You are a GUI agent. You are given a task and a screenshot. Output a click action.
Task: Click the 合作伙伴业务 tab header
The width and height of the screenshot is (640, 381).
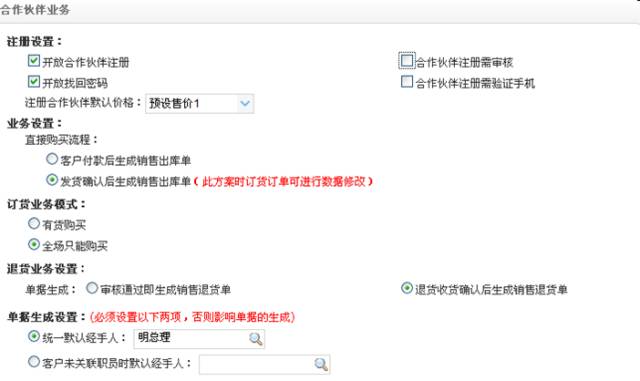(x=35, y=10)
